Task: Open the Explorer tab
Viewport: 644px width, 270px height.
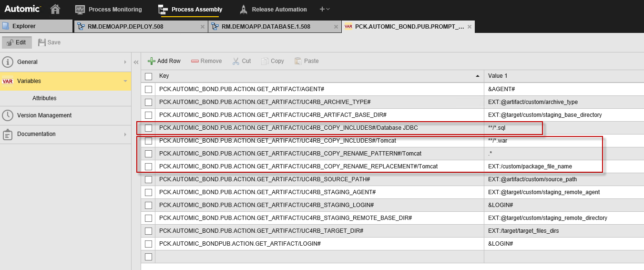Action: point(37,27)
